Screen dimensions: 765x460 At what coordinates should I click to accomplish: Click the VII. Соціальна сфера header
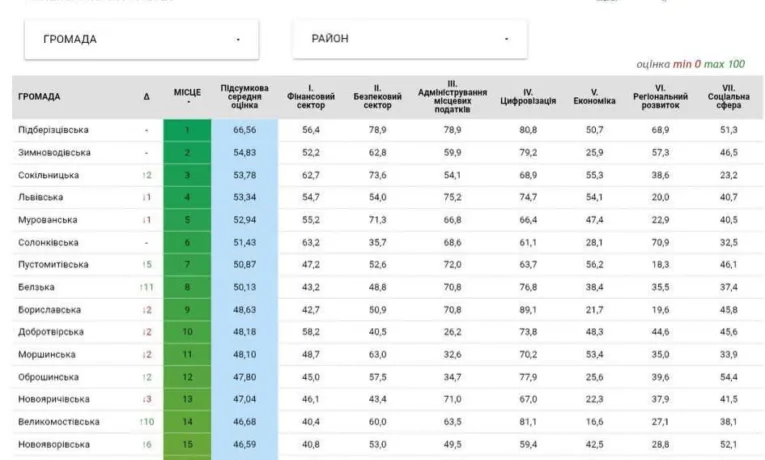click(x=729, y=96)
